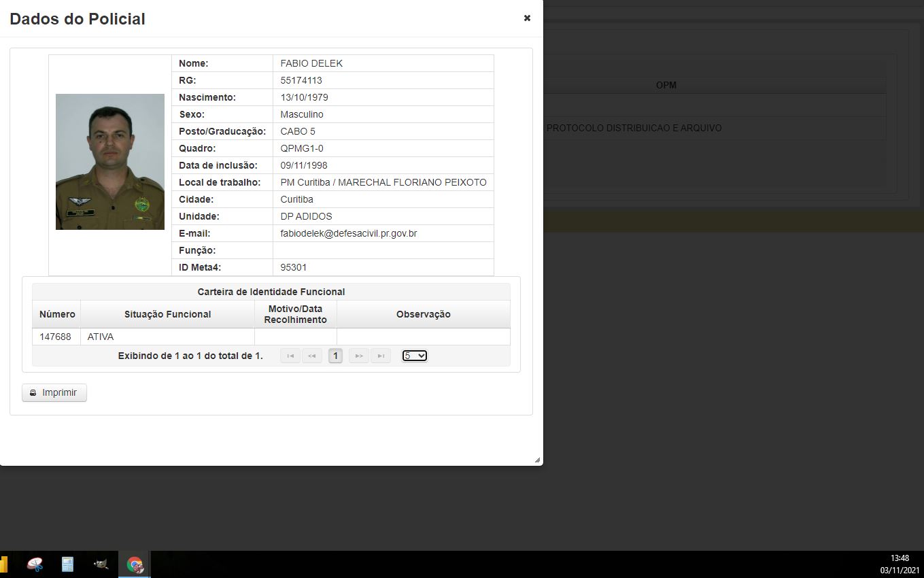Viewport: 924px width, 578px height.
Task: Go to last page of results
Action: [x=381, y=356]
